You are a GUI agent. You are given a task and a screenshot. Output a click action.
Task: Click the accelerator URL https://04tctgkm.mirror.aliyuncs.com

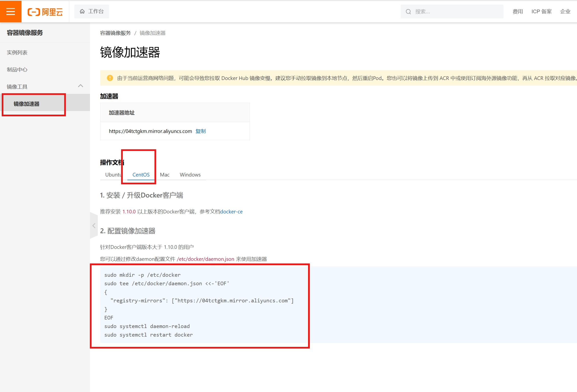150,131
